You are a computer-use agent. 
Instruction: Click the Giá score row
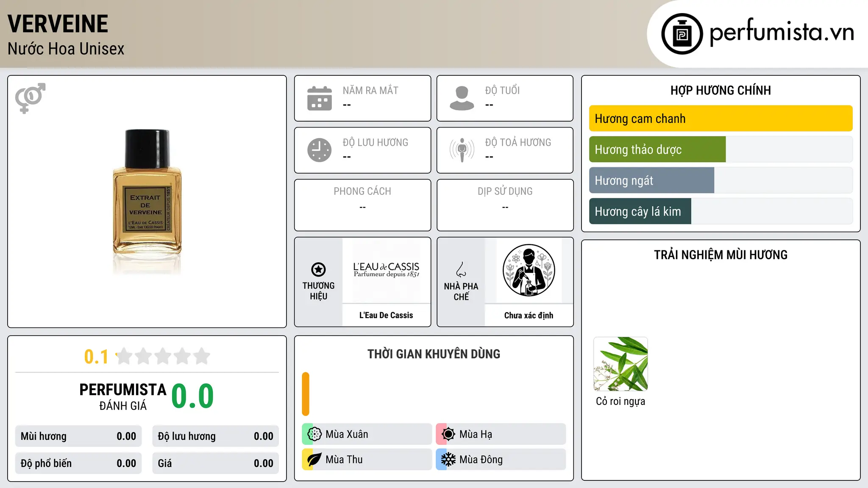coord(215,463)
